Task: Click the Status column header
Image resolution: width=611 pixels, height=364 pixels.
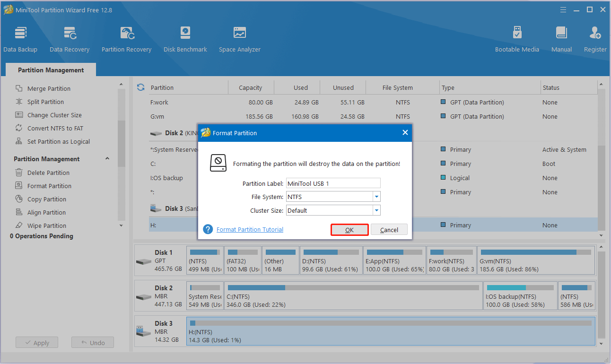Action: pyautogui.click(x=568, y=87)
